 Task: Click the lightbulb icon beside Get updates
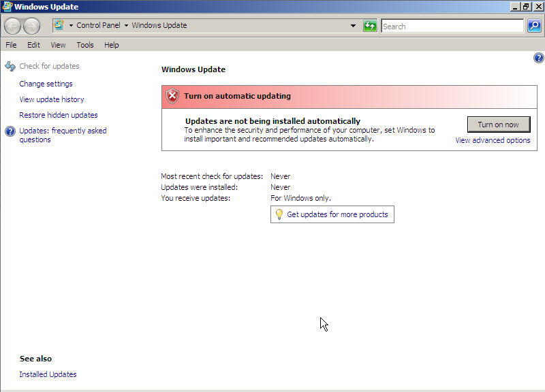(x=279, y=214)
